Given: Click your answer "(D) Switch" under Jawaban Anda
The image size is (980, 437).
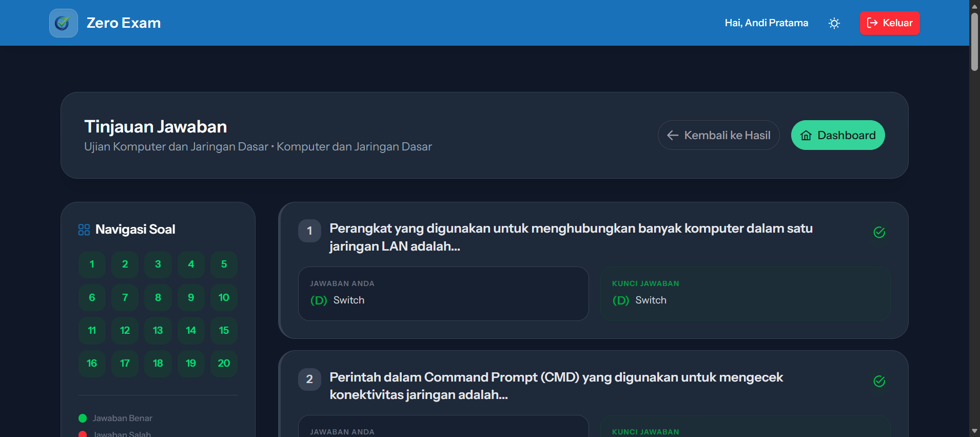Looking at the screenshot, I should (338, 300).
